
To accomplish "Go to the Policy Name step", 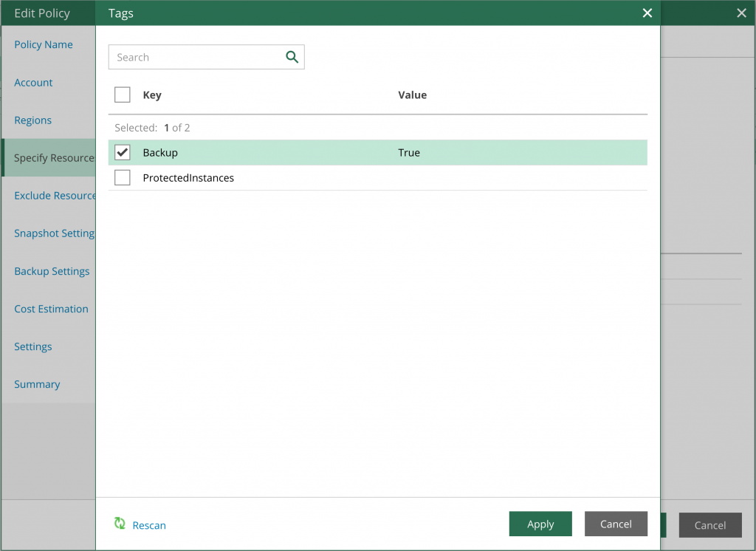I will pos(43,44).
